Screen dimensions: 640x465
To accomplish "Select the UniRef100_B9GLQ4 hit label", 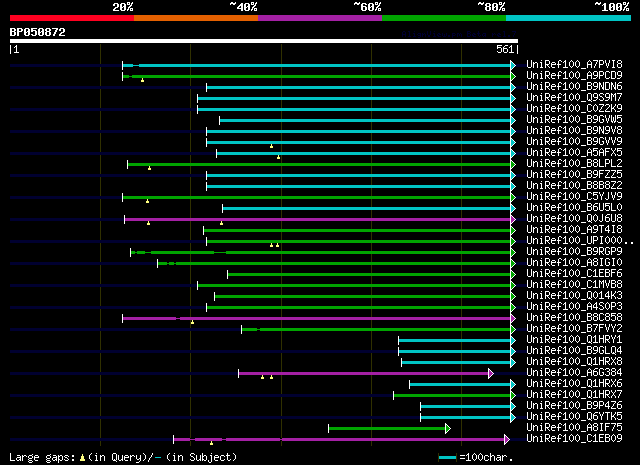I will pos(574,351).
